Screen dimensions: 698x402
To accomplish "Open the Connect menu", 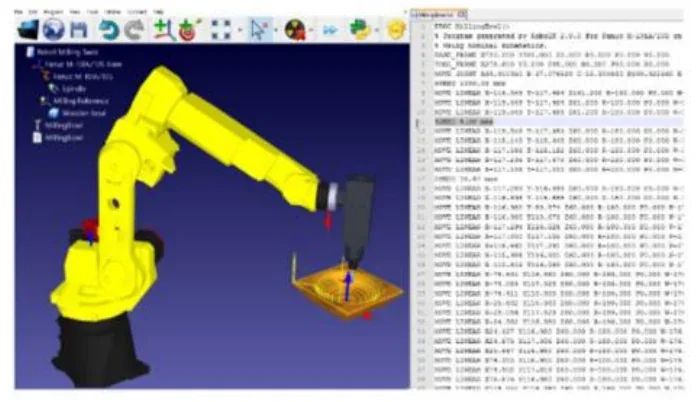I will click(137, 12).
